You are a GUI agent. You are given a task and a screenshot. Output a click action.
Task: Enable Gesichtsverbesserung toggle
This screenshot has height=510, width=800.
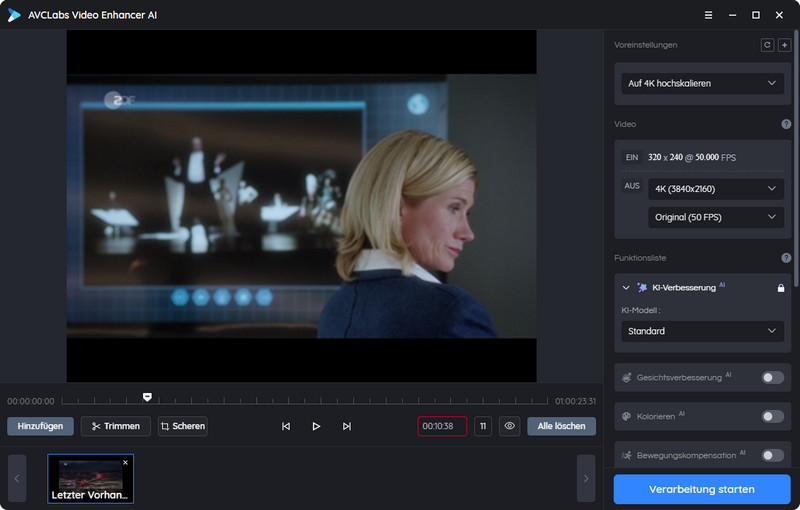pos(772,377)
